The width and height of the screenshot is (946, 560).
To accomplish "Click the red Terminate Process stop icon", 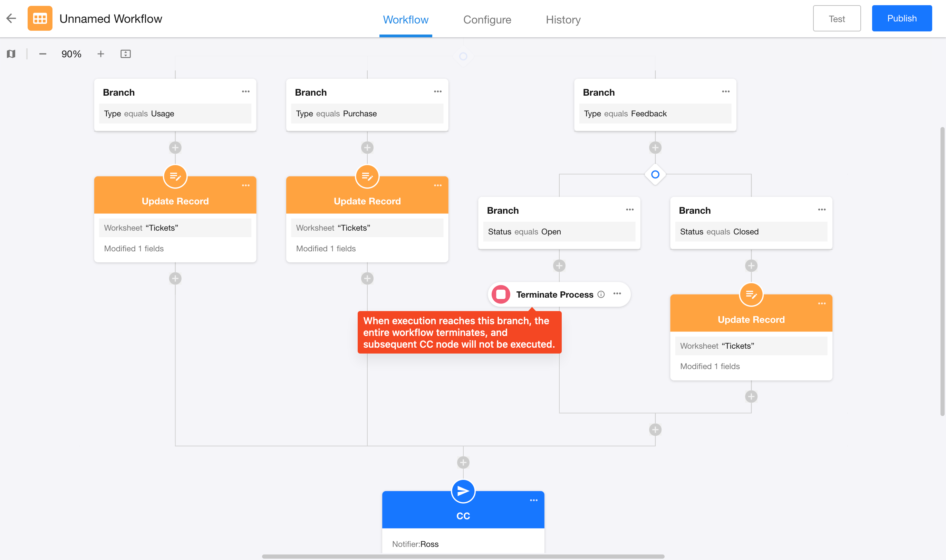I will 501,295.
